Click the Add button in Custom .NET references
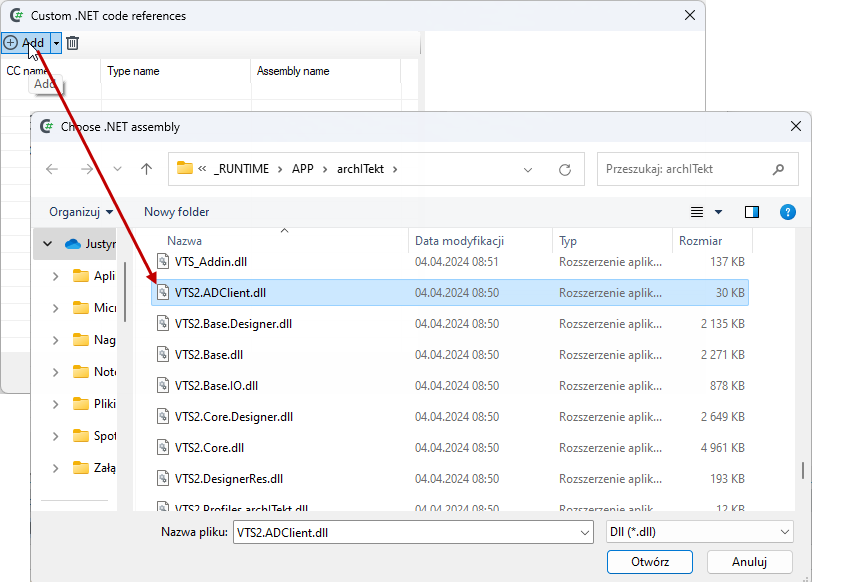The image size is (863, 585). 25,42
